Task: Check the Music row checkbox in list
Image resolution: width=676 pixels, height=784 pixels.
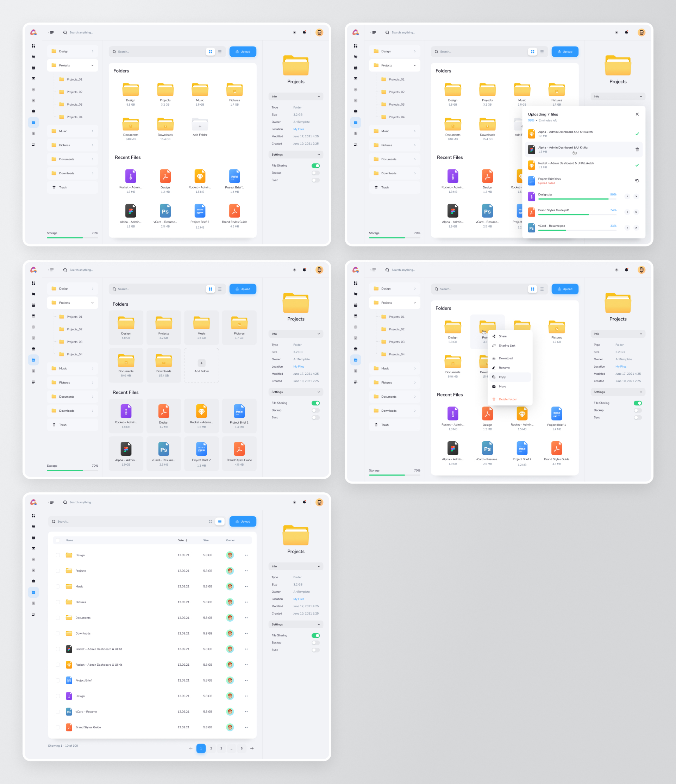Action: (x=58, y=586)
